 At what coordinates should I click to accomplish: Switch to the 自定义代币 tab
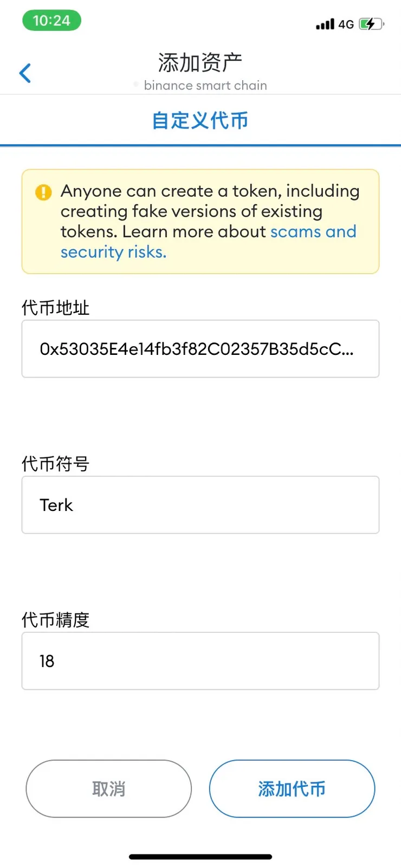[200, 120]
